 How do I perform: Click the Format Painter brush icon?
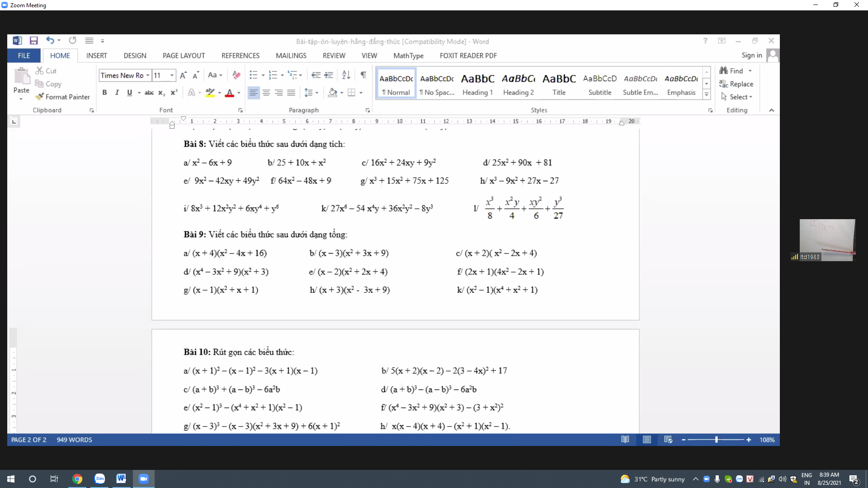tap(40, 97)
